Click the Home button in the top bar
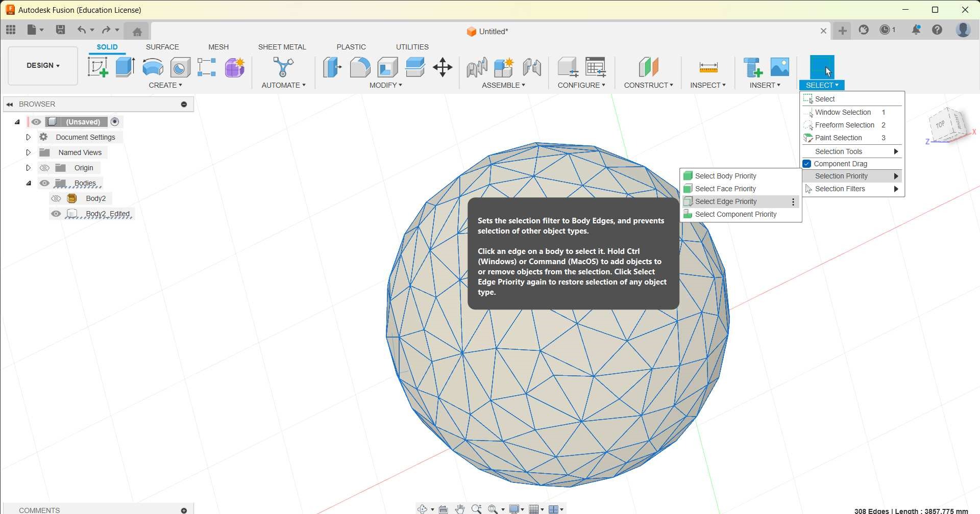The height and width of the screenshot is (514, 980). 137,32
